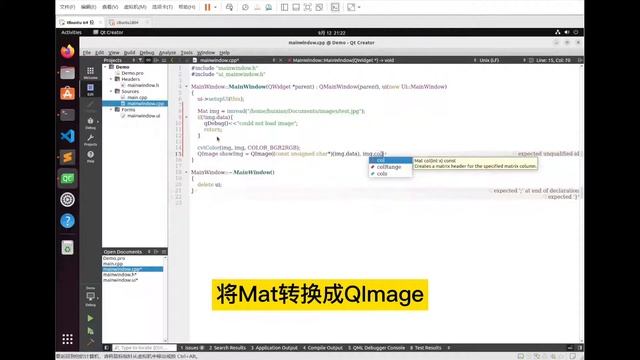Launch Visual Studio Code from the dock

pos(67,136)
